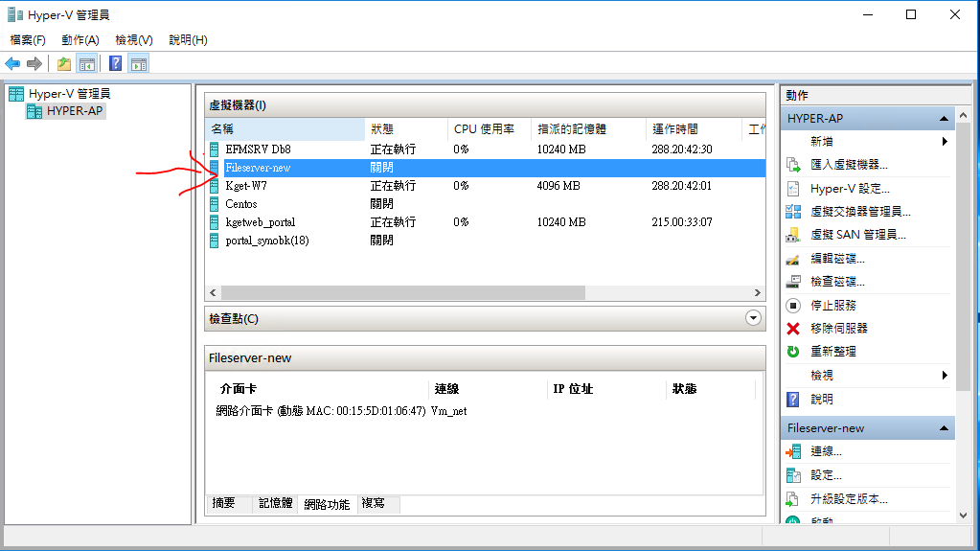Click the blue Help question mark toolbar icon
This screenshot has height=551, width=980.
pyautogui.click(x=116, y=63)
